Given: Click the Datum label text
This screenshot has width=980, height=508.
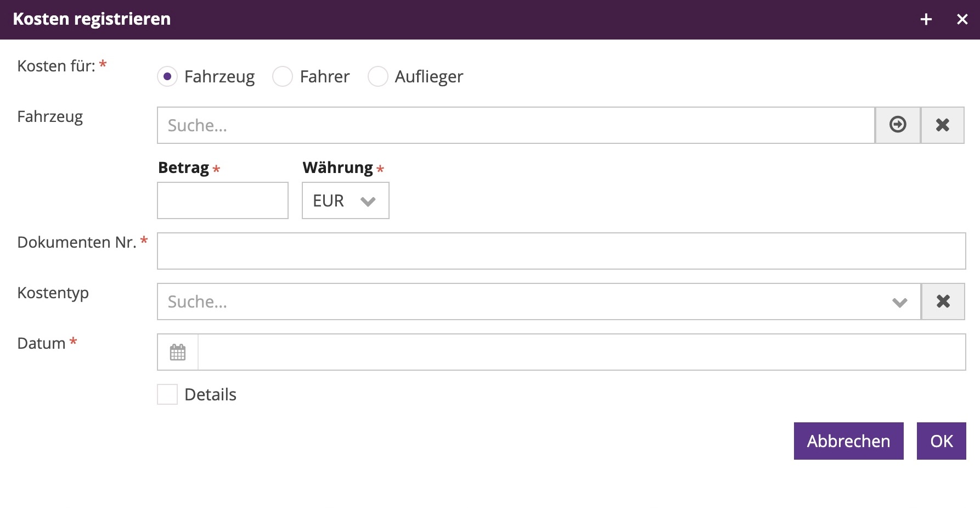Looking at the screenshot, I should tap(42, 343).
